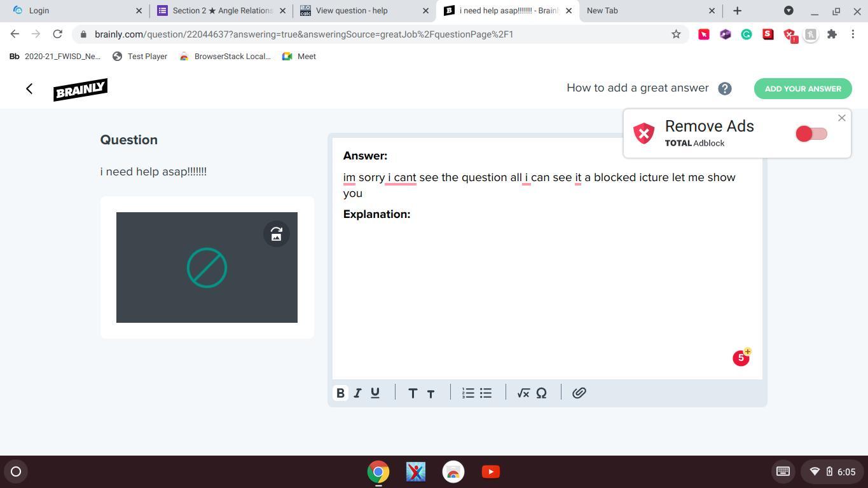Apply small heading text style
This screenshot has width=868, height=488.
431,394
